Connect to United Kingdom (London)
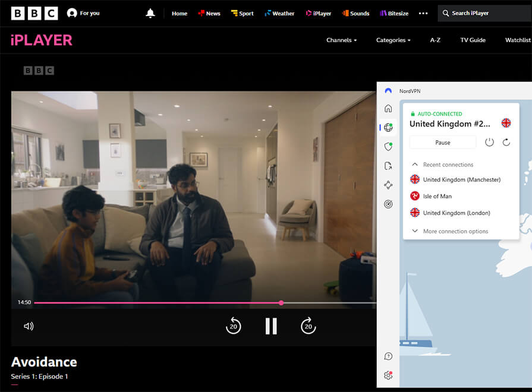532x392 pixels. point(450,213)
